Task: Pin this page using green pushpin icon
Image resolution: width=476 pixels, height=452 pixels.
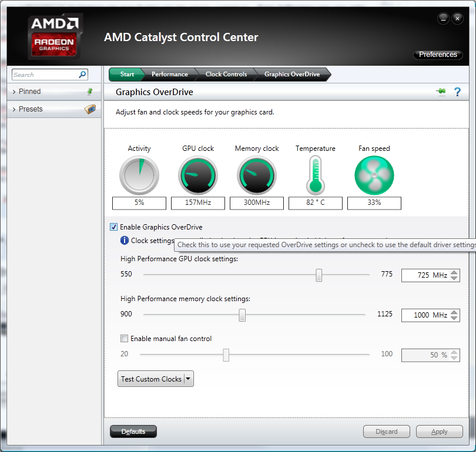Action: [x=441, y=91]
